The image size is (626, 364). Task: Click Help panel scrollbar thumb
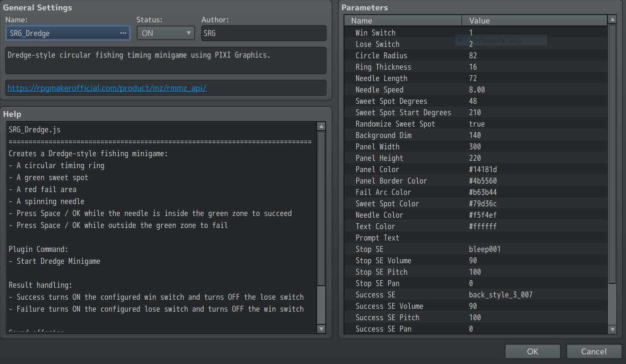(x=321, y=209)
